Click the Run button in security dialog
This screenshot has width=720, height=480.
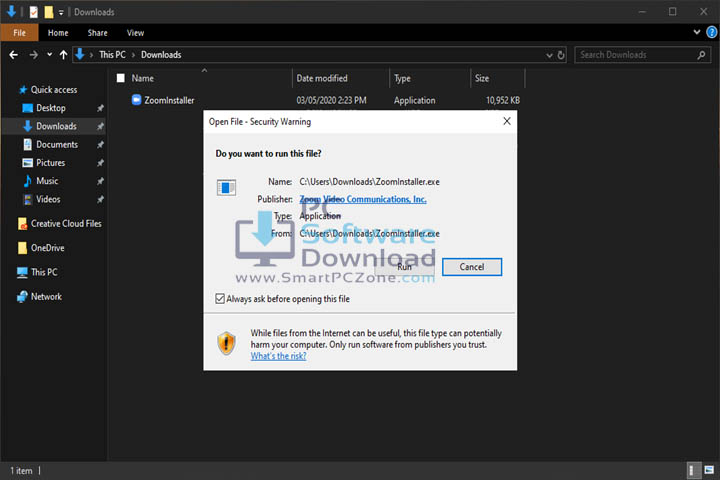tap(404, 267)
